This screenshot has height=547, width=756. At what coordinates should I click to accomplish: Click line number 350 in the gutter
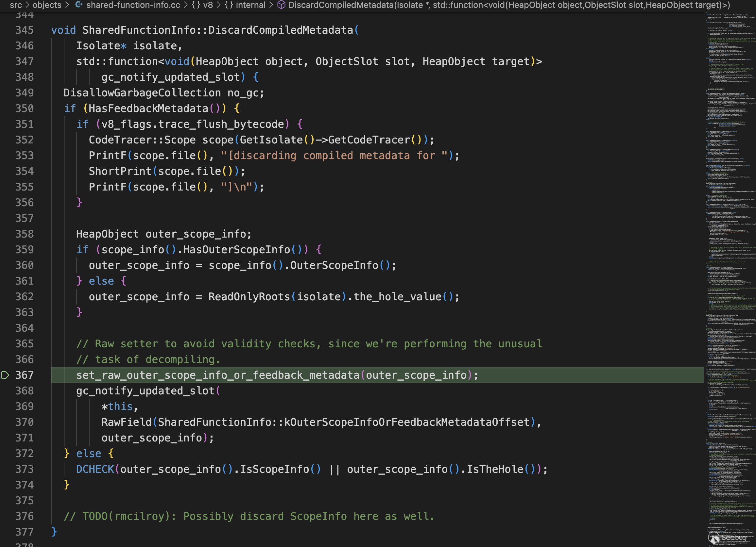pos(24,108)
